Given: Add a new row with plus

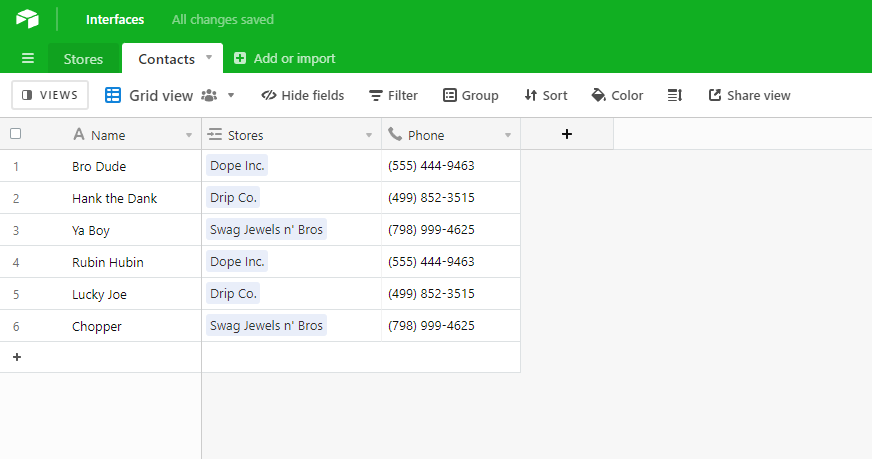Looking at the screenshot, I should pos(17,357).
